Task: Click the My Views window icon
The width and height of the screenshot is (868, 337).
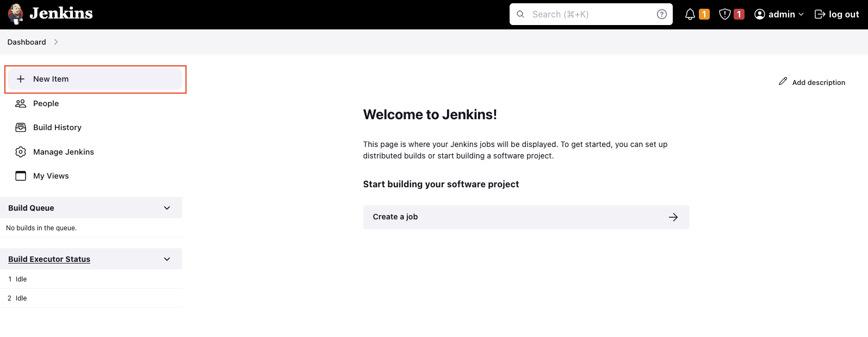Action: 21,176
